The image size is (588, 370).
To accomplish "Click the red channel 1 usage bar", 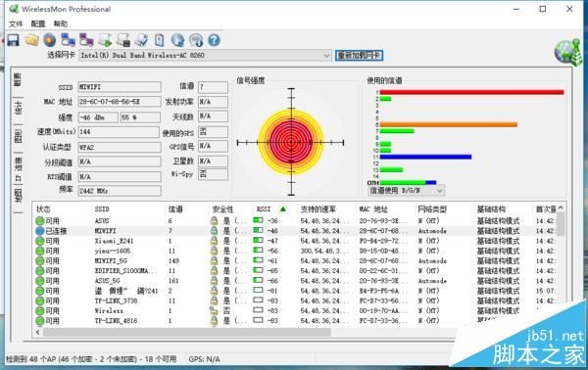I will (x=471, y=92).
